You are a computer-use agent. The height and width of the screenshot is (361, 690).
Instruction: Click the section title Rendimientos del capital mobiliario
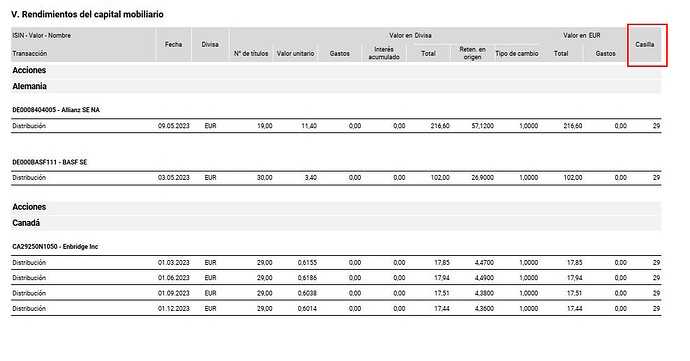click(87, 15)
